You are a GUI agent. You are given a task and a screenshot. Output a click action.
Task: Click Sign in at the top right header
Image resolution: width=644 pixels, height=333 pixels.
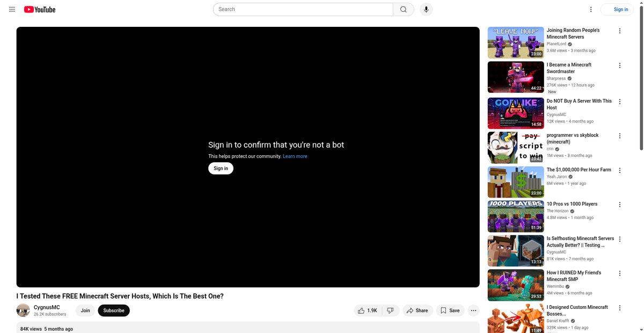click(617, 9)
